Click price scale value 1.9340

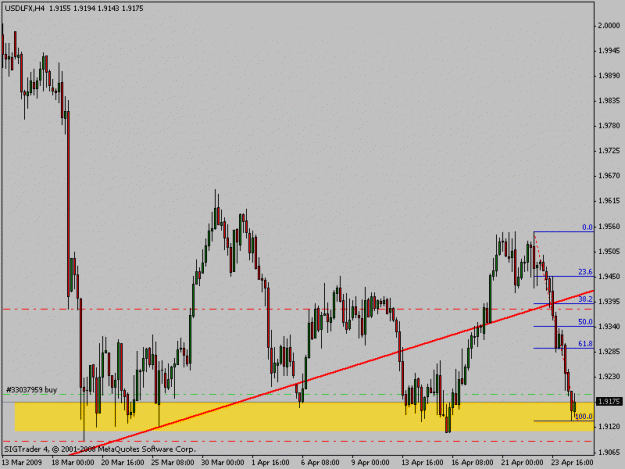point(609,327)
